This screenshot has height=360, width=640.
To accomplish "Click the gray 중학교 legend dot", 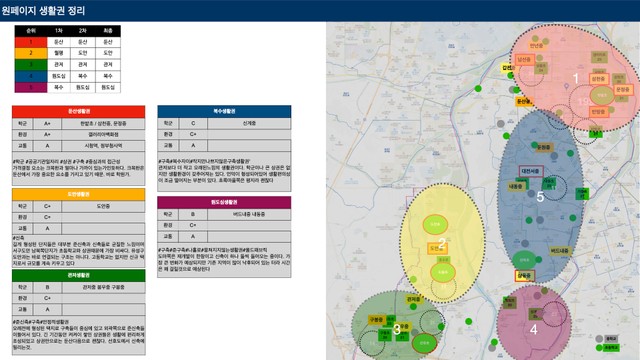I will click(599, 339).
